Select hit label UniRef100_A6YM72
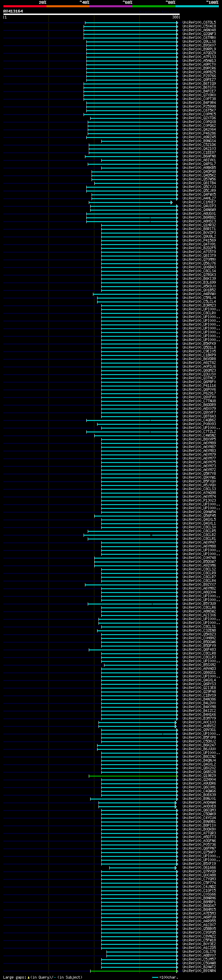This screenshot has height=980, width=222. tap(199, 470)
